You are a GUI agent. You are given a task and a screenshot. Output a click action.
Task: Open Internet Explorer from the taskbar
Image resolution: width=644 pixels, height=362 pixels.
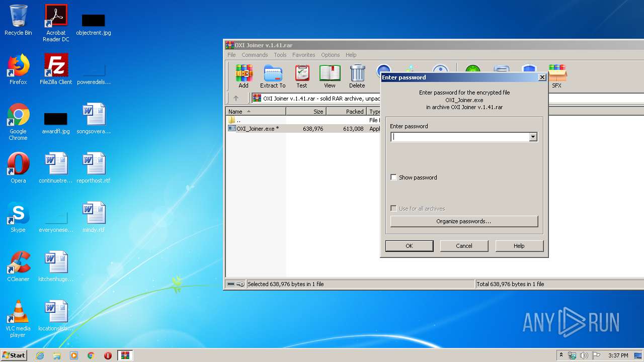[x=40, y=355]
